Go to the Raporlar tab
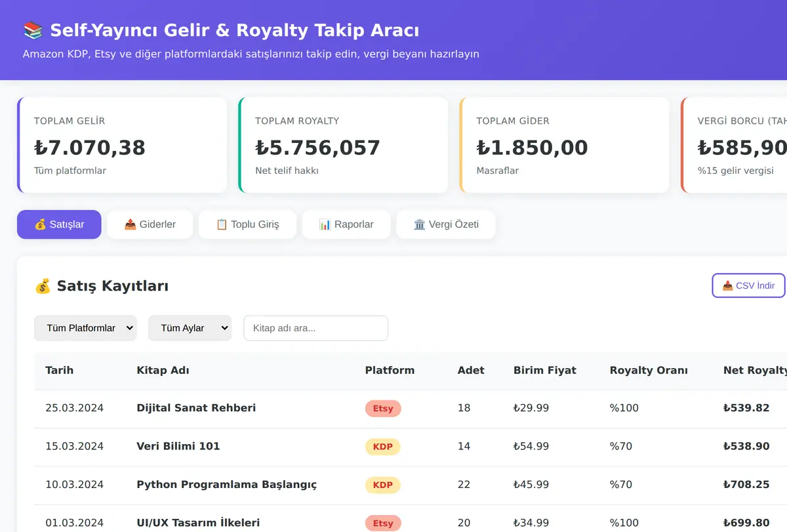Screen dimensions: 787x532 click(346, 224)
